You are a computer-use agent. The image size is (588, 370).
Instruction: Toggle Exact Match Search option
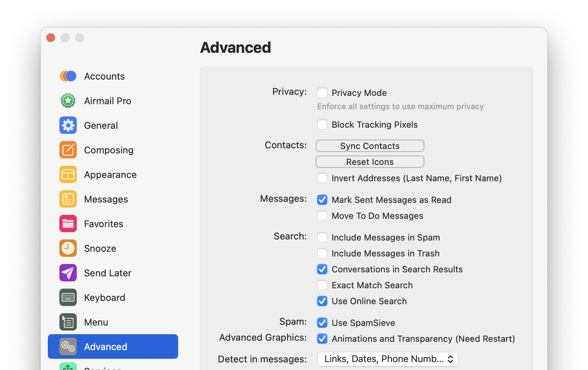click(322, 285)
